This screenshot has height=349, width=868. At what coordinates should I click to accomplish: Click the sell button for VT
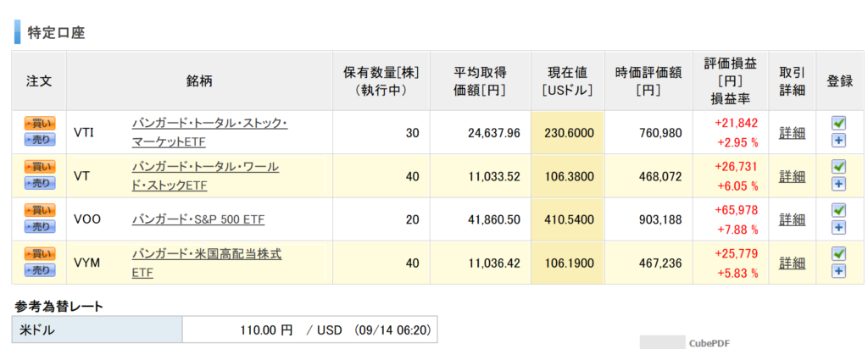pos(40,182)
